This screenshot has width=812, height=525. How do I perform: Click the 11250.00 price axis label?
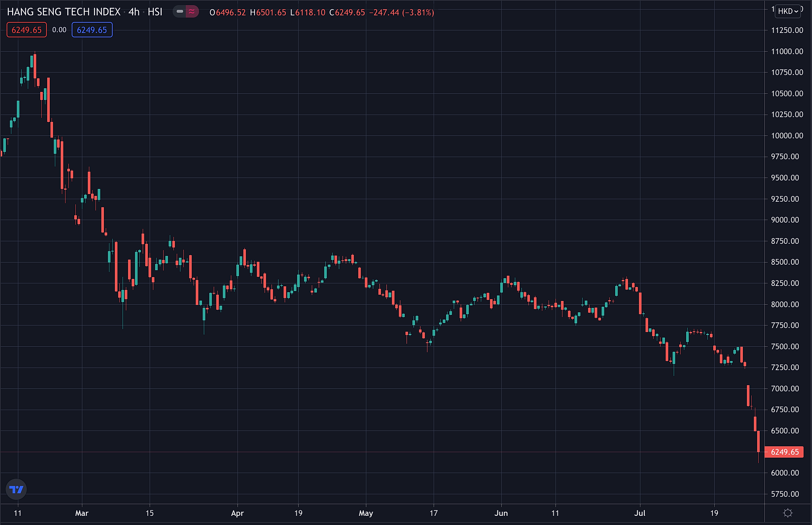787,30
